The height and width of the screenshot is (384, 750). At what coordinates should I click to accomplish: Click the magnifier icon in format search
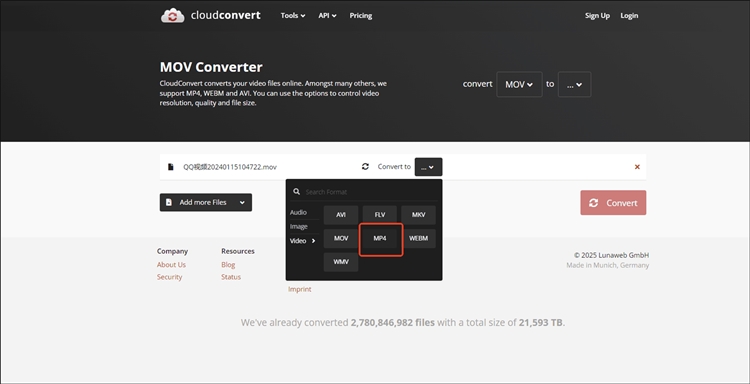[x=297, y=192]
